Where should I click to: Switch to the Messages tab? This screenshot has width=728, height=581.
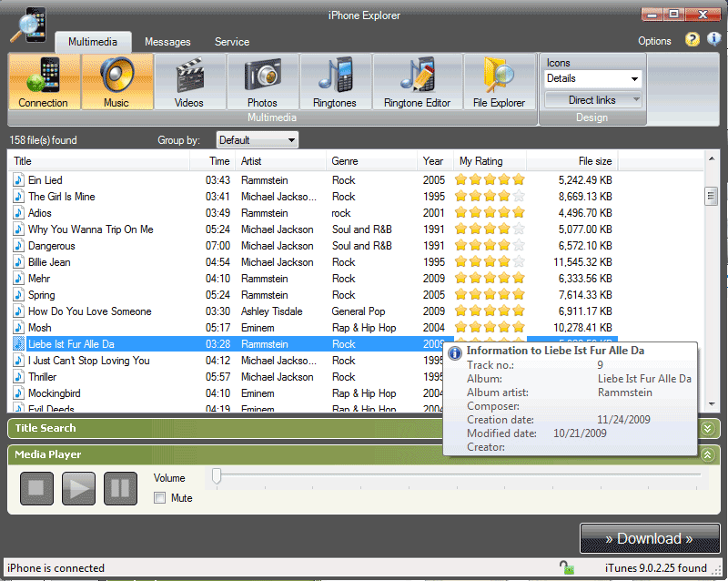tap(167, 42)
